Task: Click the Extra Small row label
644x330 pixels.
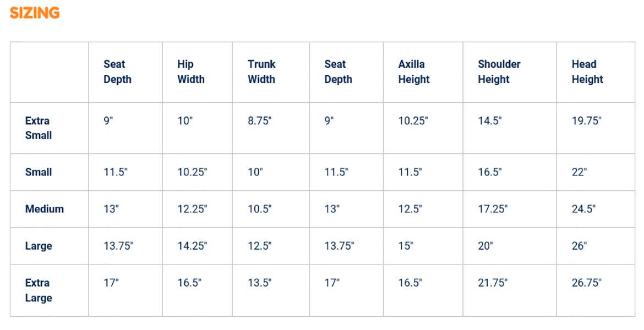Action: click(x=38, y=128)
